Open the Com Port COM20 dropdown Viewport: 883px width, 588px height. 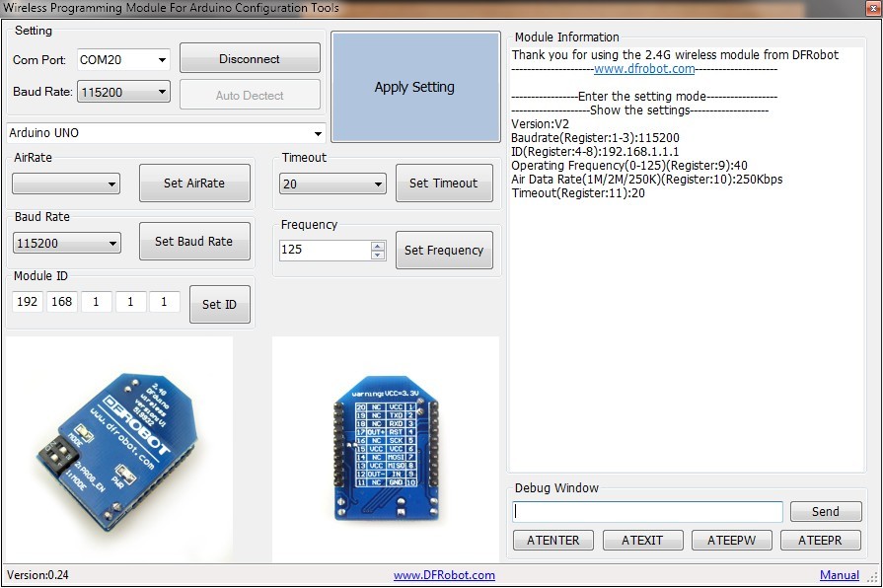(x=123, y=60)
